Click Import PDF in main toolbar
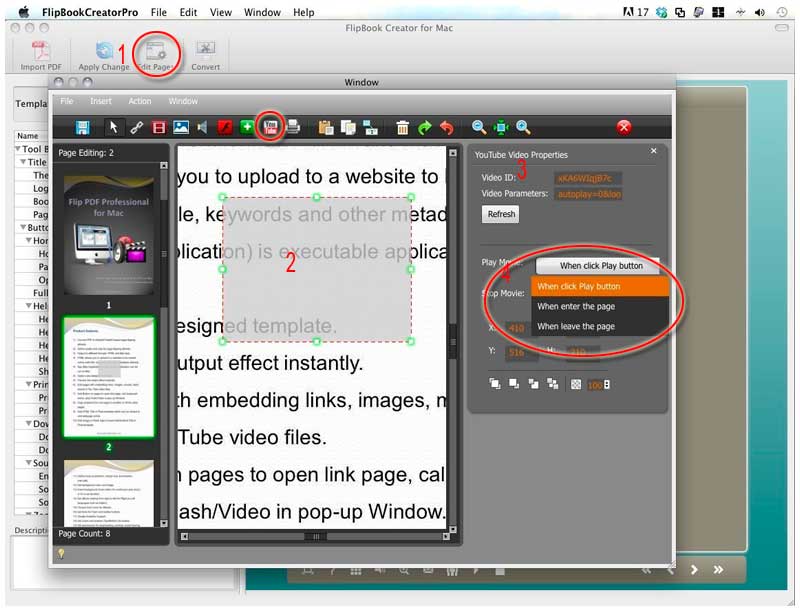This screenshot has width=800, height=611. point(41,56)
